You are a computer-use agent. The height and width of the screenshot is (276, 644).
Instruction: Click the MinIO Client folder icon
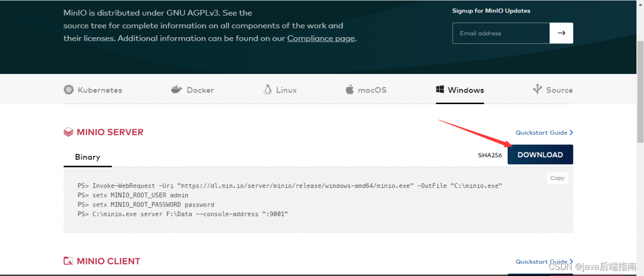[x=68, y=261]
